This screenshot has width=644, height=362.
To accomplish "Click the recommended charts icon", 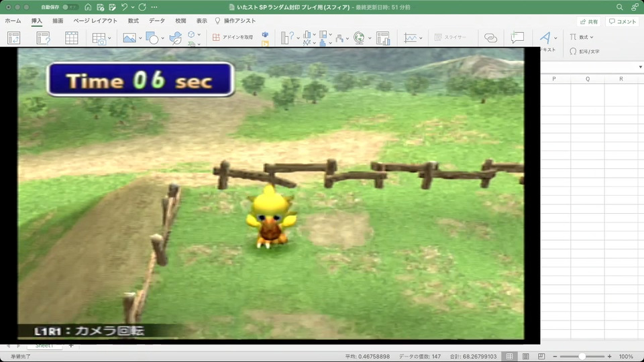I will [x=288, y=38].
